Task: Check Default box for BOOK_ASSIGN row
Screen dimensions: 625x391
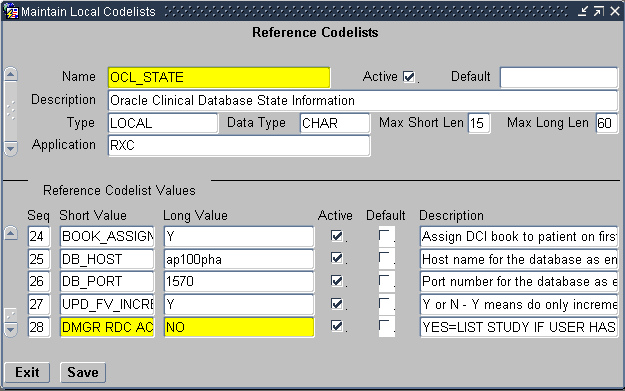Action: [x=385, y=236]
